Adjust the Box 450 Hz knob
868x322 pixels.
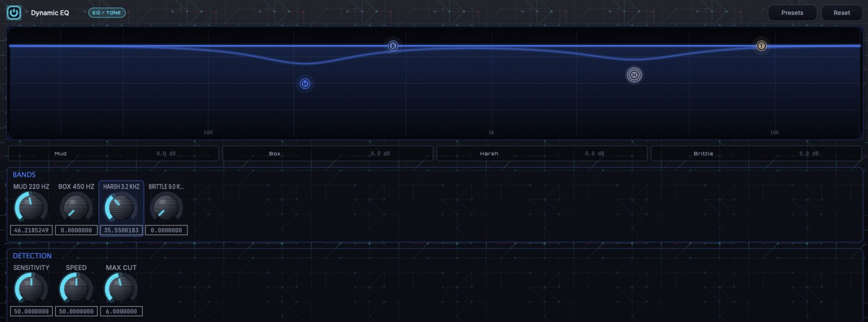pyautogui.click(x=76, y=208)
